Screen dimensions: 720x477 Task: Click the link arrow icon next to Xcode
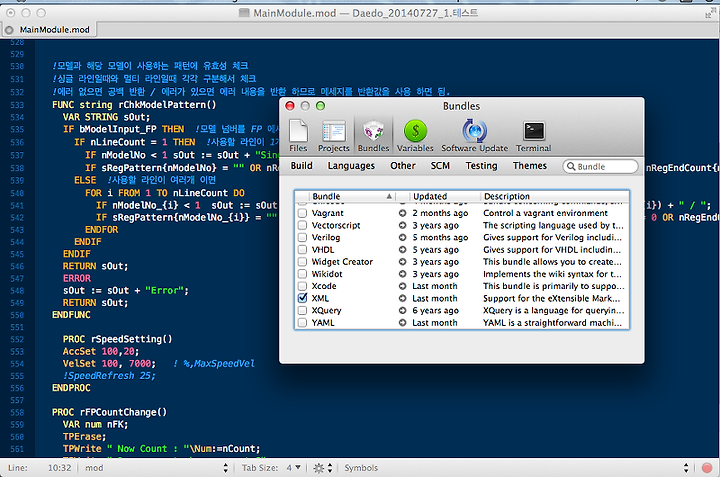(x=403, y=286)
